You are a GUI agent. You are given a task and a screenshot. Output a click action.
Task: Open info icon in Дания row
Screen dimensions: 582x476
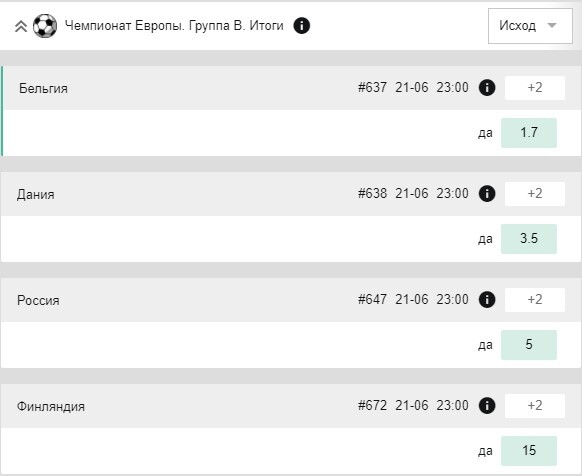[487, 194]
